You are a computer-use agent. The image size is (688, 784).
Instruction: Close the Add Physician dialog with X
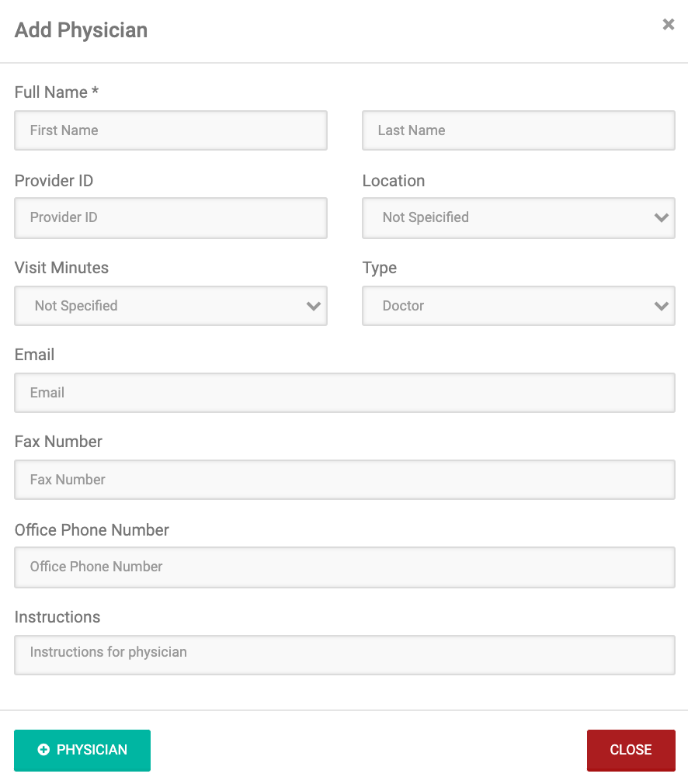click(x=668, y=24)
